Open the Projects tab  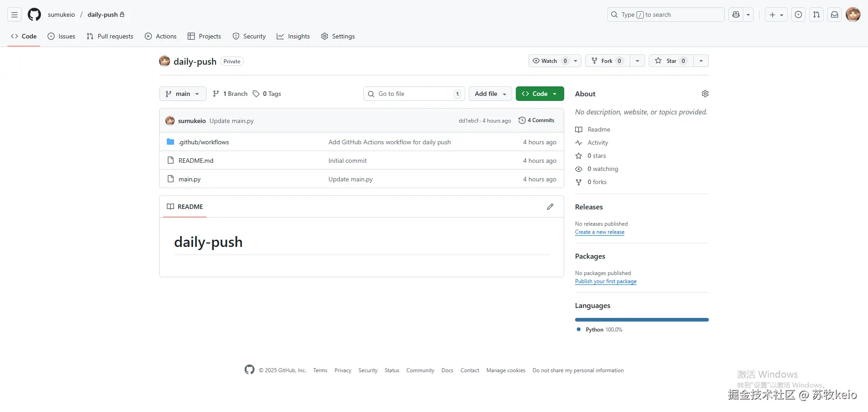[204, 36]
